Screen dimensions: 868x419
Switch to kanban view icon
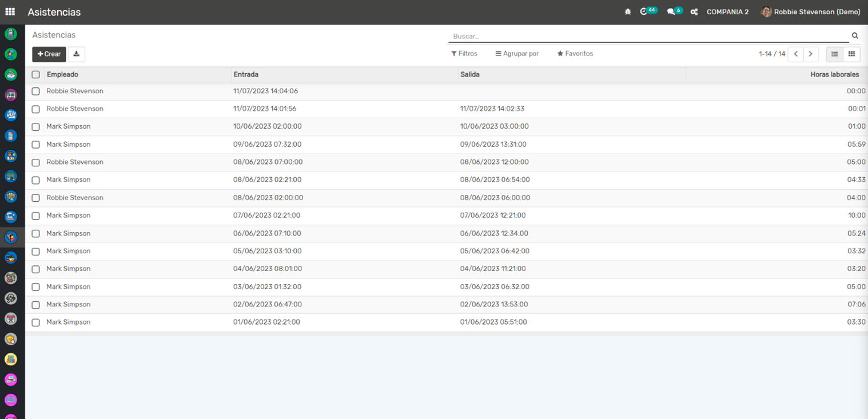(851, 54)
